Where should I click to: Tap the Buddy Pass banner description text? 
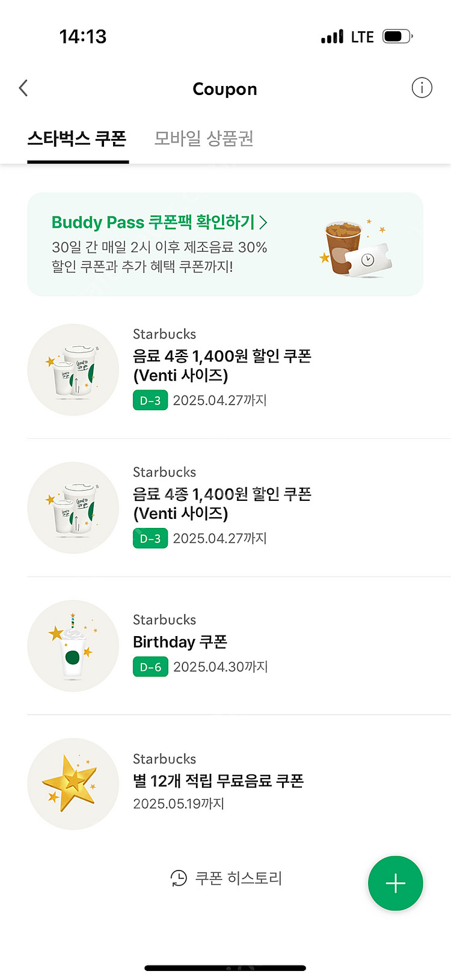point(159,257)
